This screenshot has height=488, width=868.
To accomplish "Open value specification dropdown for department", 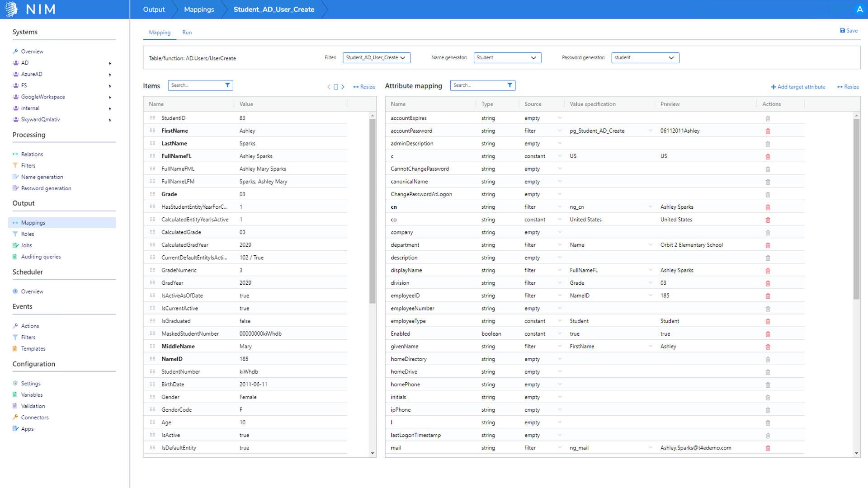I will tap(650, 245).
